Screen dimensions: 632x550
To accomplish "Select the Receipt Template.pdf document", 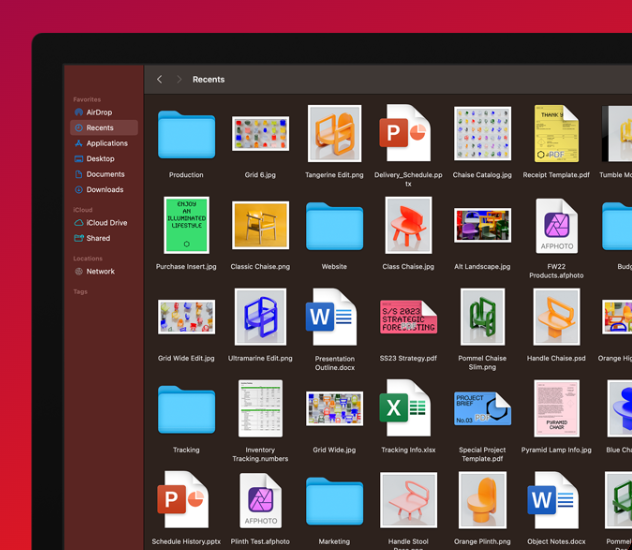I will click(557, 133).
